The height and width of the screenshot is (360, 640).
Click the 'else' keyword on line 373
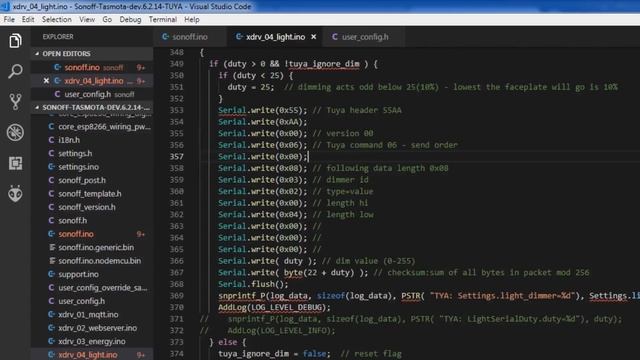227,342
